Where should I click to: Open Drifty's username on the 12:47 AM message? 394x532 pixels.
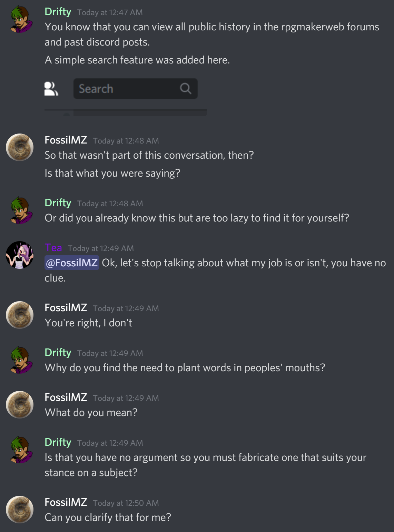coord(58,12)
